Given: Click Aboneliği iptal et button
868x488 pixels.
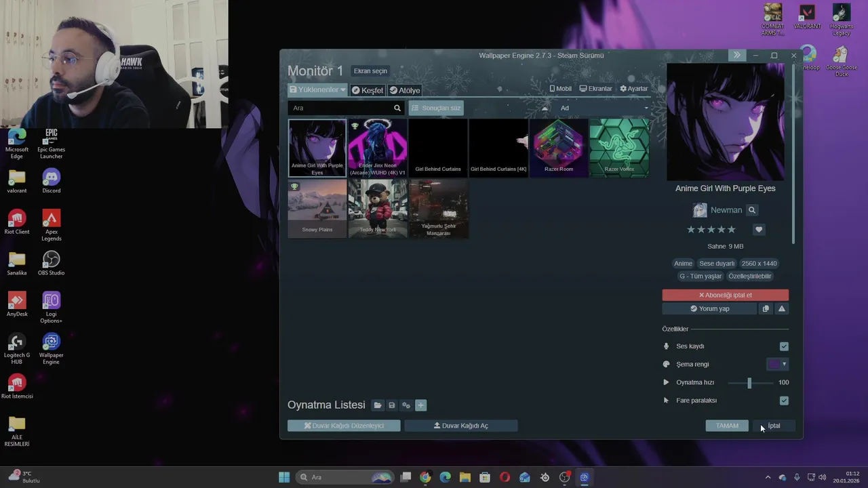Looking at the screenshot, I should click(726, 296).
